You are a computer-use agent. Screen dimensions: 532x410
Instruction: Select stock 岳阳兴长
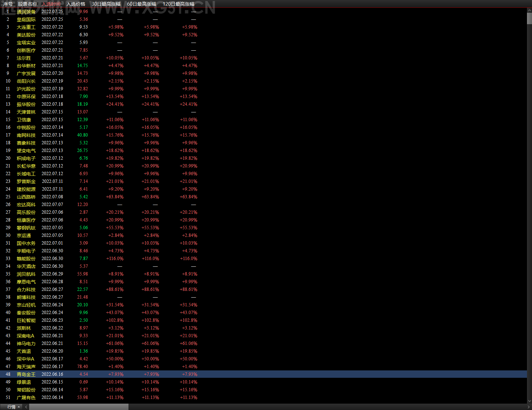point(26,81)
